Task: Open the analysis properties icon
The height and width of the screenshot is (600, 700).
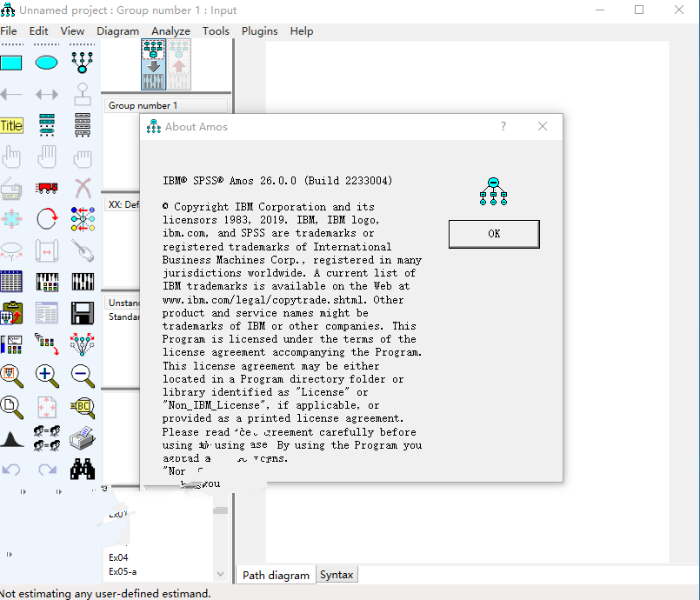Action: click(x=46, y=282)
